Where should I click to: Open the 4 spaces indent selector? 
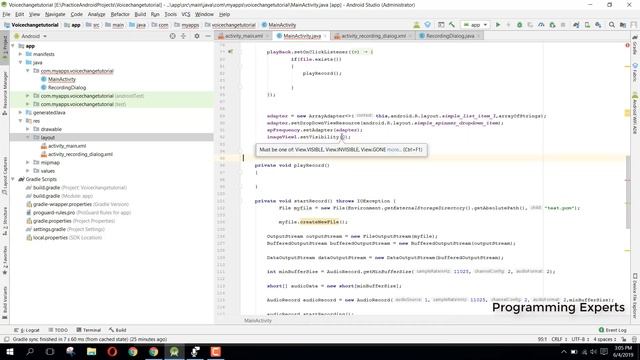pyautogui.click(x=605, y=339)
